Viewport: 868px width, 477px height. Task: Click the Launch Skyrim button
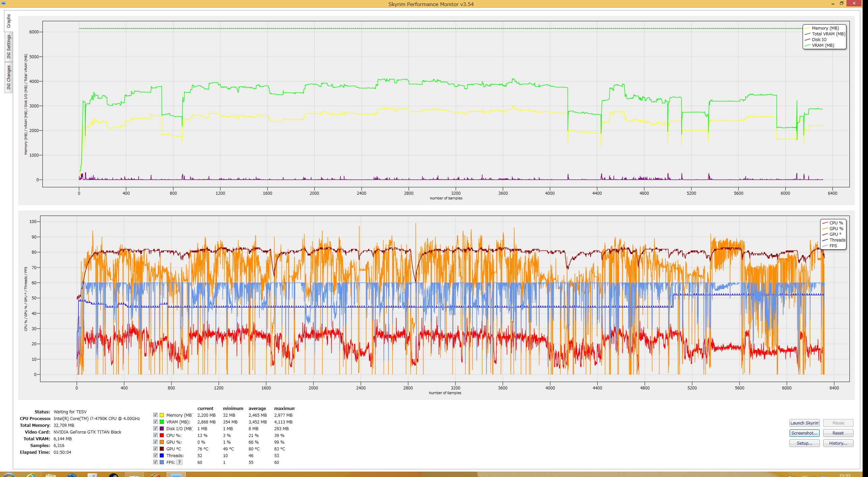[804, 423]
